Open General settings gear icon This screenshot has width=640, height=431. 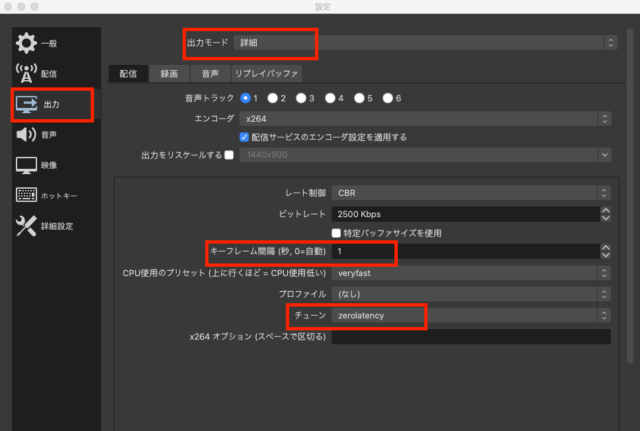[x=26, y=43]
